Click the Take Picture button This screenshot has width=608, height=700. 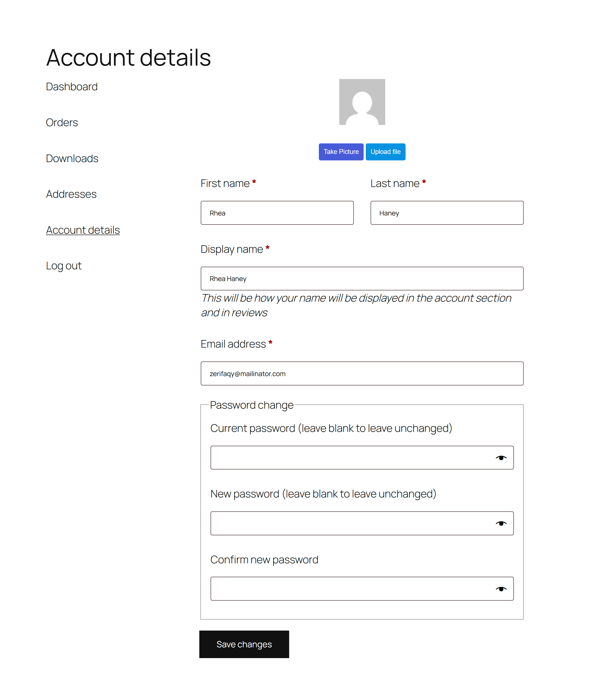click(x=341, y=152)
